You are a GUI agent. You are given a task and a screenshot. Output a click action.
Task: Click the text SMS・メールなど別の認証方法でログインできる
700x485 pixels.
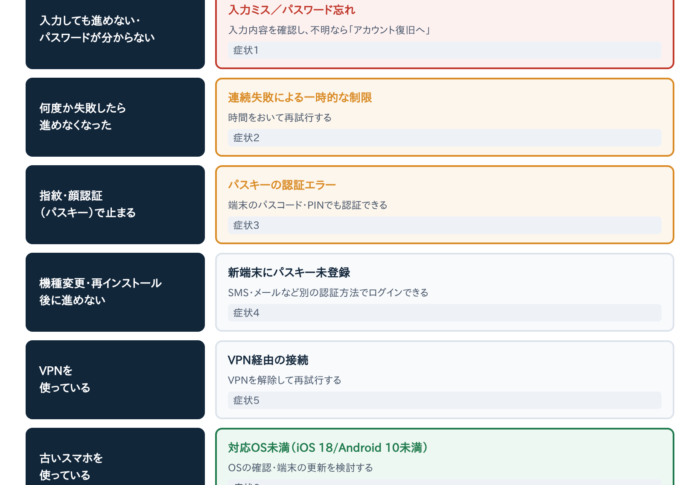coord(328,293)
